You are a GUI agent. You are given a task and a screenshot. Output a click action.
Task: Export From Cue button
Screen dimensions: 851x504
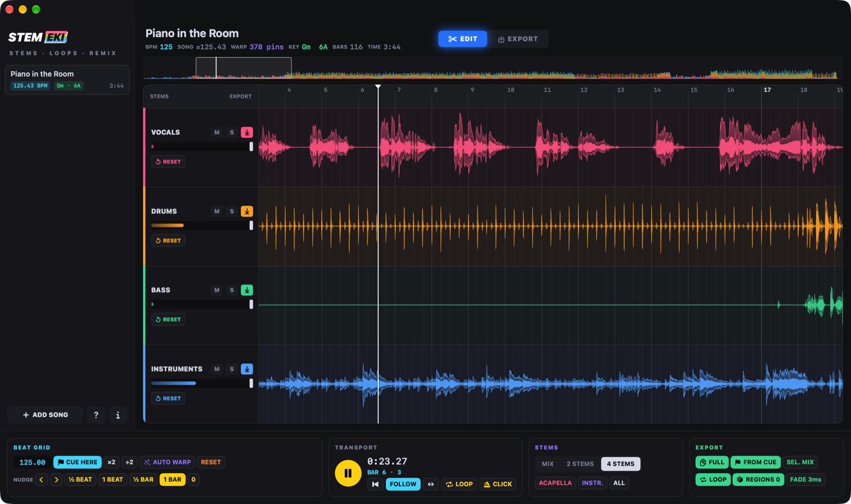coord(755,463)
